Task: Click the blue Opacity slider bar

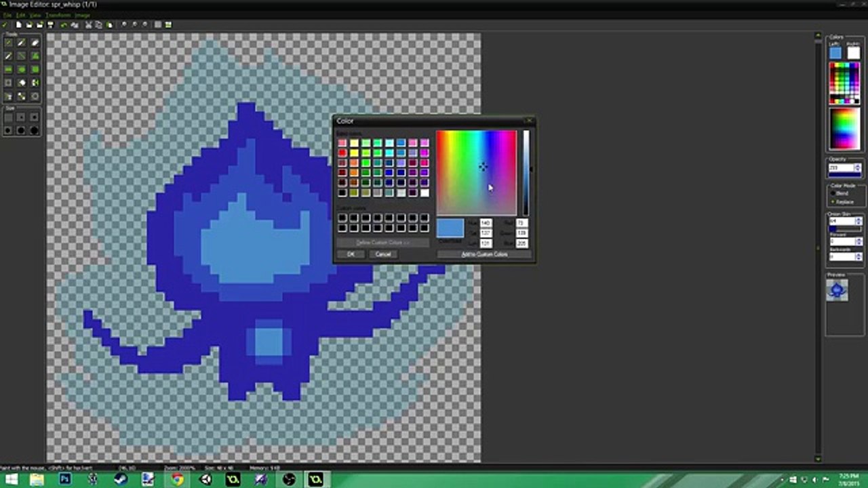Action: 845,174
